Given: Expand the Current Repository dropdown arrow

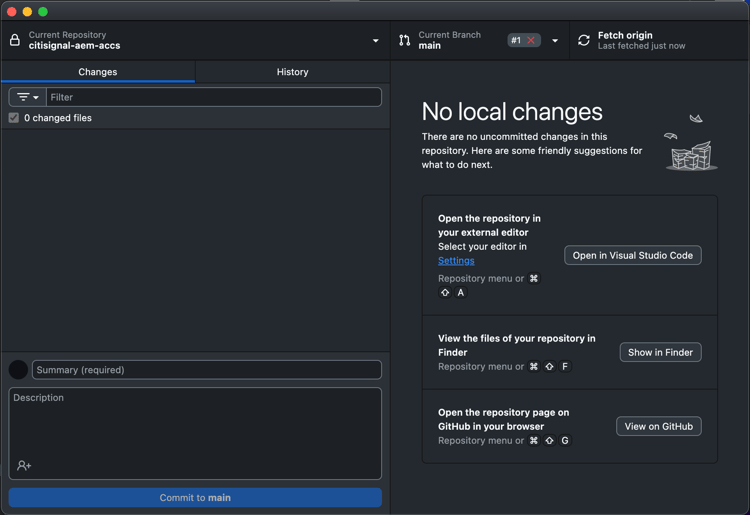Looking at the screenshot, I should tap(376, 41).
